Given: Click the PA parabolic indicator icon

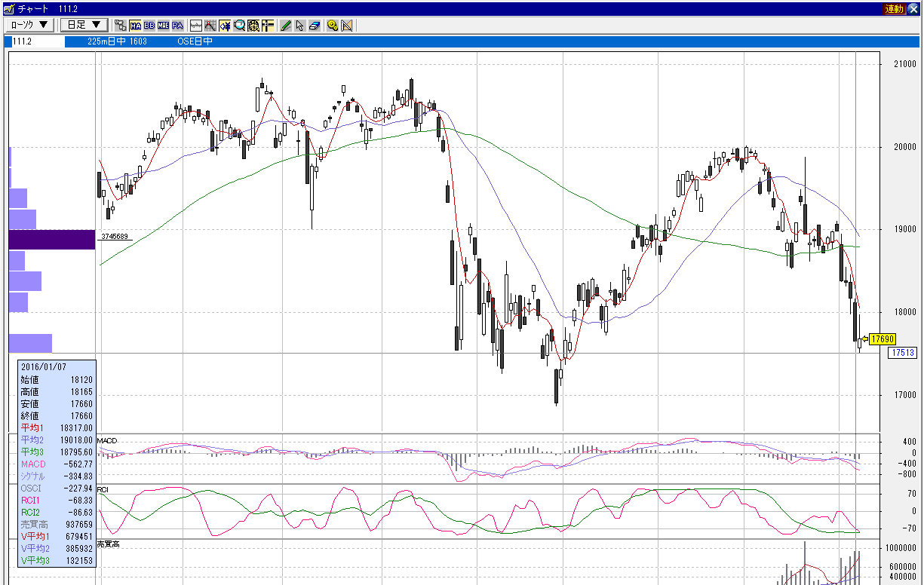Looking at the screenshot, I should click(x=177, y=25).
